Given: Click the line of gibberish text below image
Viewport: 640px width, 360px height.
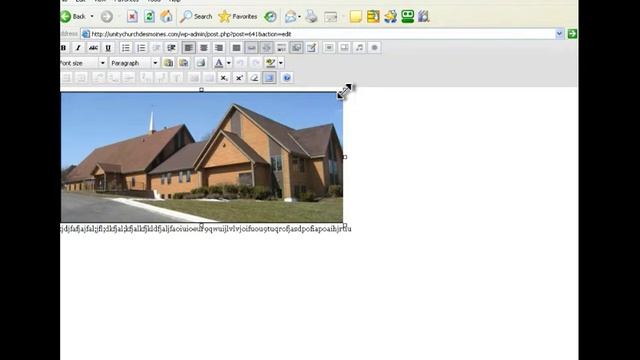Looking at the screenshot, I should click(x=206, y=229).
